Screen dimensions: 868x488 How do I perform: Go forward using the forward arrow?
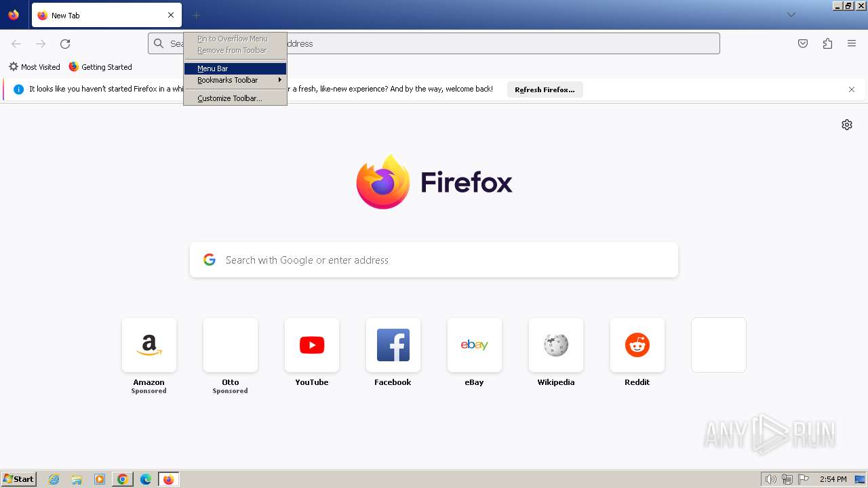[x=41, y=43]
